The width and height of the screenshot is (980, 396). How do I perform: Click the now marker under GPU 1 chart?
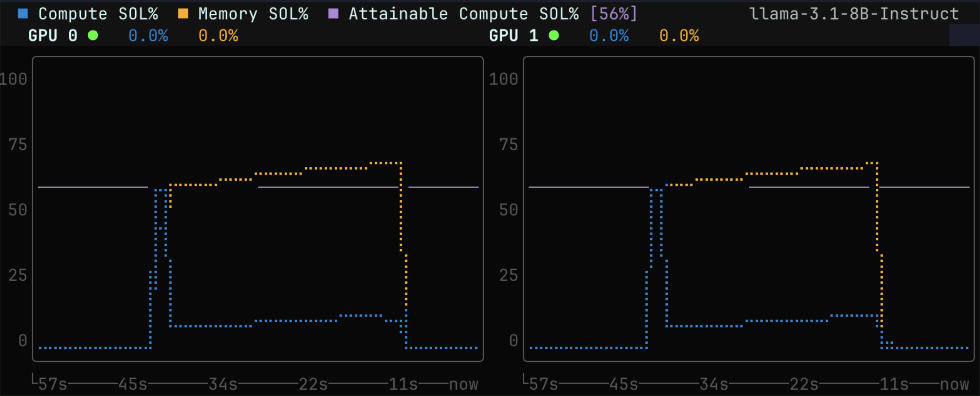954,384
